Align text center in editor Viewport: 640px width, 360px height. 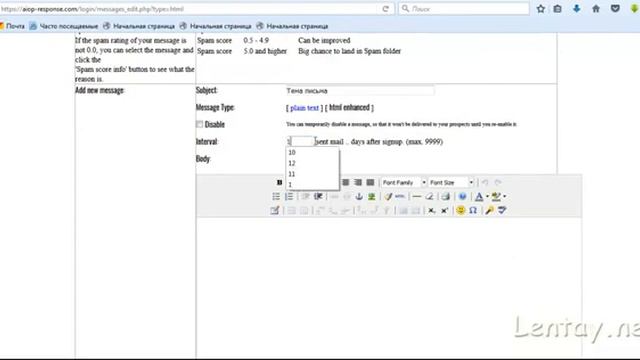click(345, 182)
